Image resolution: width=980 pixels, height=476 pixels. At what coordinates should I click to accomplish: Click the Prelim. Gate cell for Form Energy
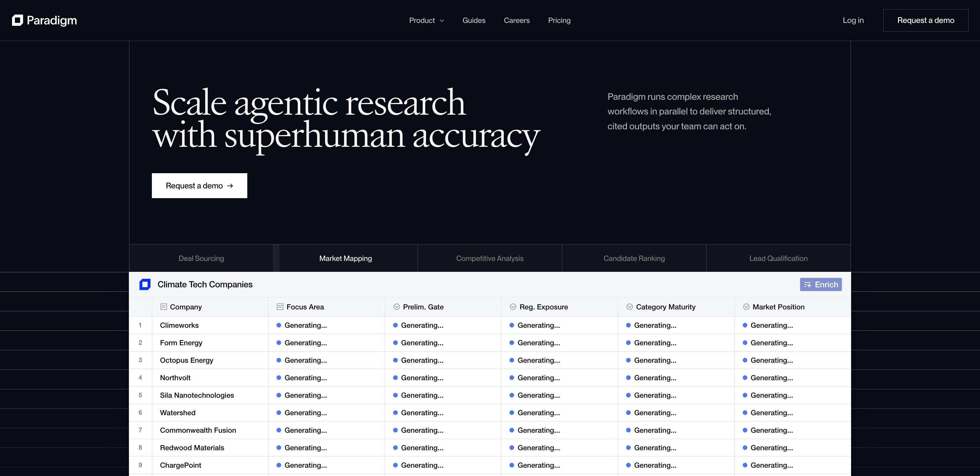click(x=443, y=343)
